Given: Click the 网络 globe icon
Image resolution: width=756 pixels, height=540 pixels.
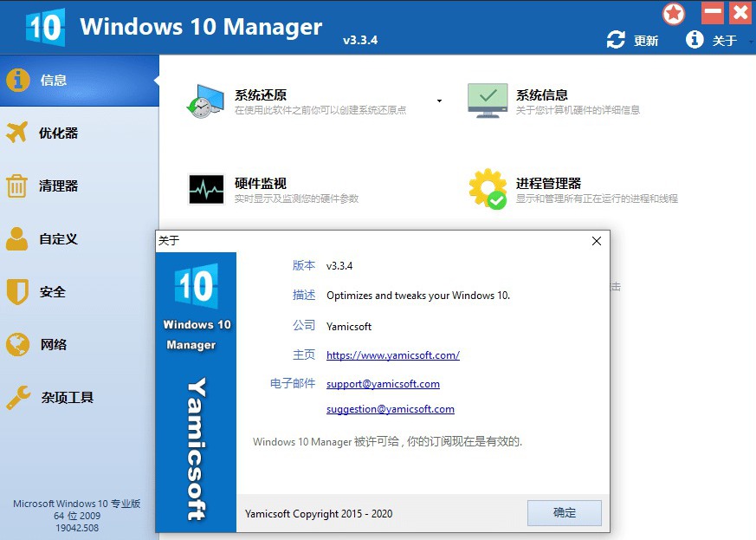Looking at the screenshot, I should pyautogui.click(x=18, y=345).
